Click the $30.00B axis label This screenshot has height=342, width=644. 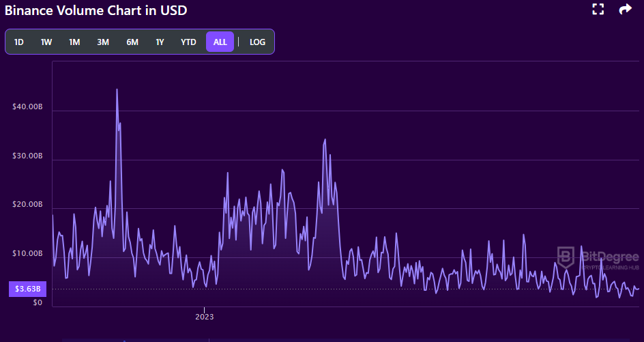(x=27, y=156)
